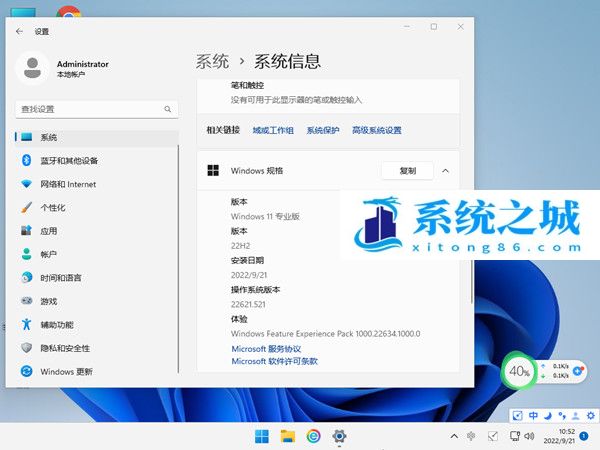Click the Administrator account avatar
The height and width of the screenshot is (450, 600).
click(33, 68)
